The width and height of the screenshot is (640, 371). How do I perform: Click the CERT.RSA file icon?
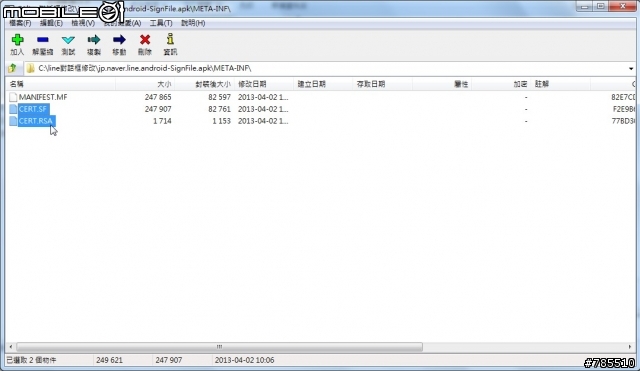coord(13,121)
